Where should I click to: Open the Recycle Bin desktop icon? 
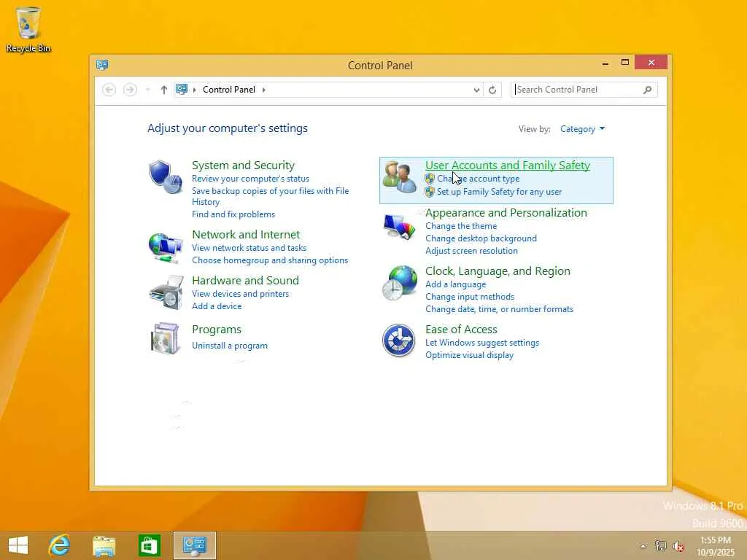click(28, 29)
